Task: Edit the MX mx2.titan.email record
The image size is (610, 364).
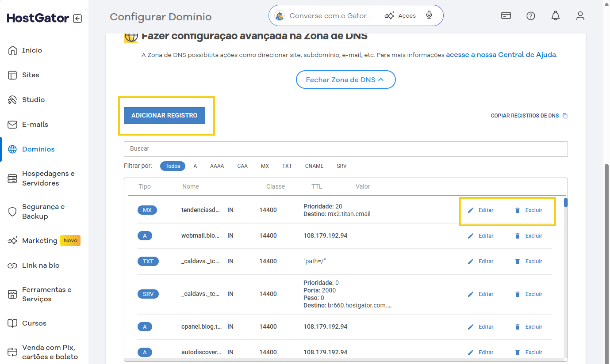Action: (x=480, y=210)
